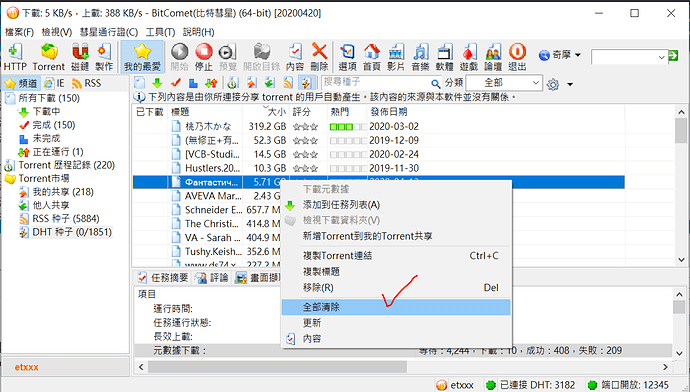The image size is (690, 392).
Task: Select 添加到任務列表(A) context menu entry
Action: (x=341, y=205)
